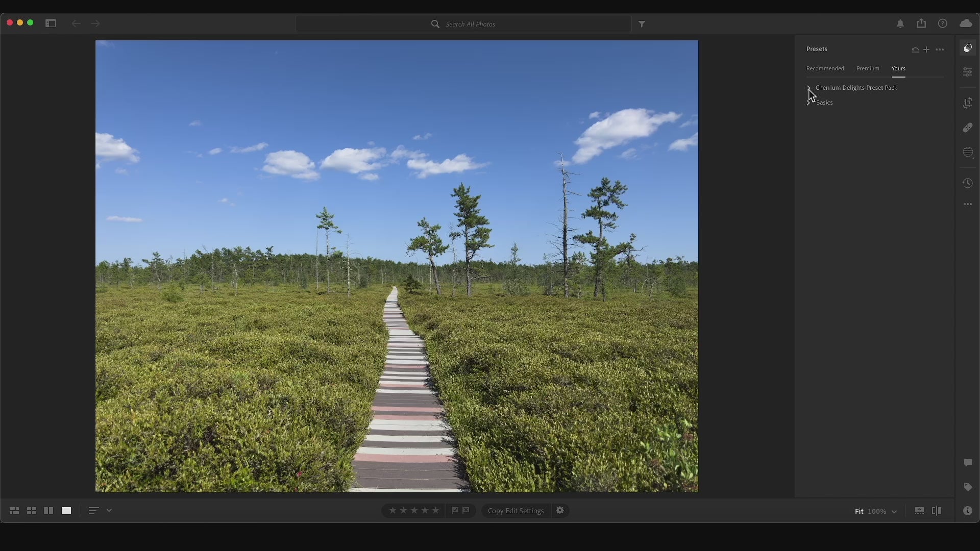
Task: Toggle the flag as rejected icon
Action: pyautogui.click(x=466, y=510)
